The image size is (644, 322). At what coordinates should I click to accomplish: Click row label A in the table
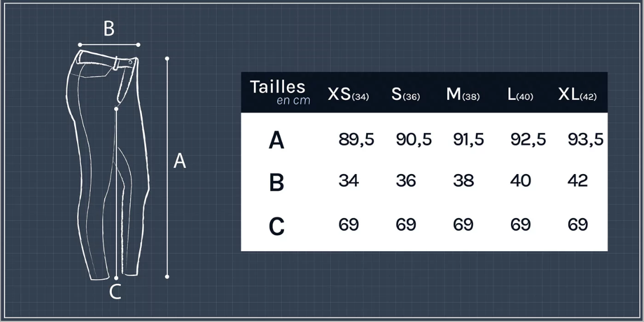277,140
